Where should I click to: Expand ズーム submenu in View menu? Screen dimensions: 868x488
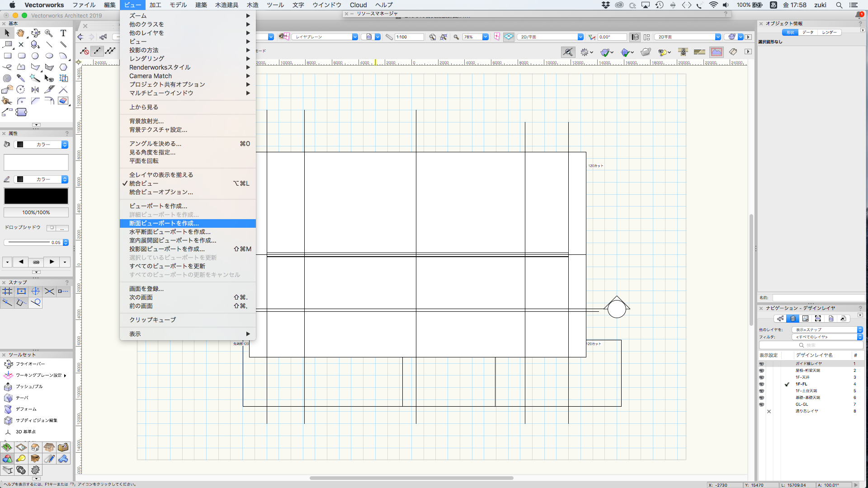(x=188, y=16)
